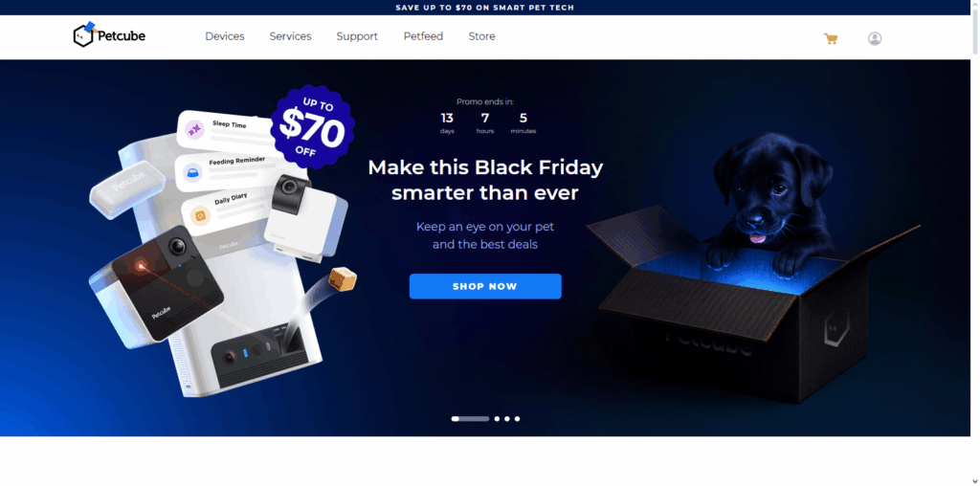
Task: Click the Save up to $70 top banner
Action: coord(485,8)
